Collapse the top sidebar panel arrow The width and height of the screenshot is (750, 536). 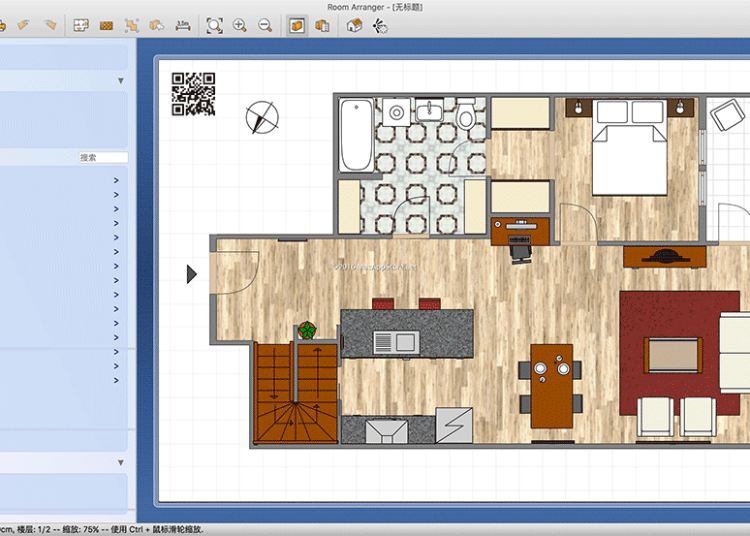click(121, 81)
